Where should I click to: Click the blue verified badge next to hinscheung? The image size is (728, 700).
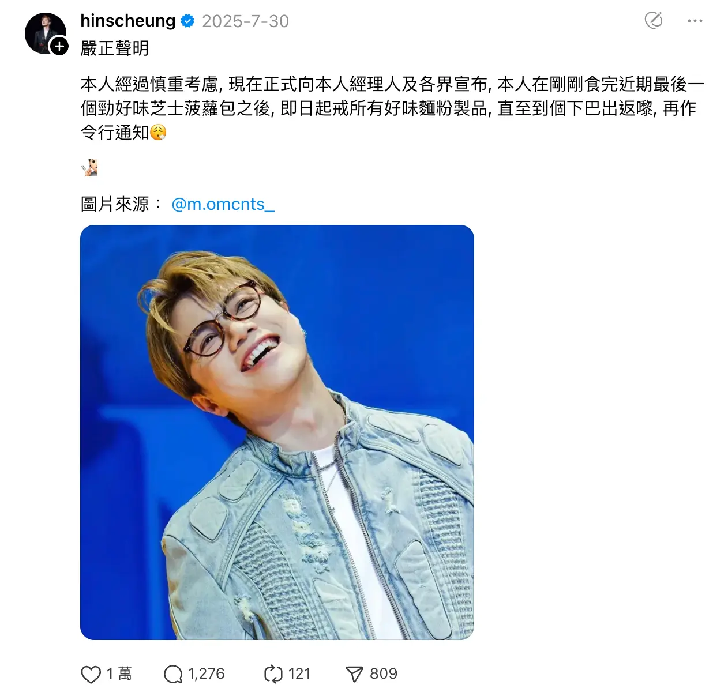(x=187, y=21)
